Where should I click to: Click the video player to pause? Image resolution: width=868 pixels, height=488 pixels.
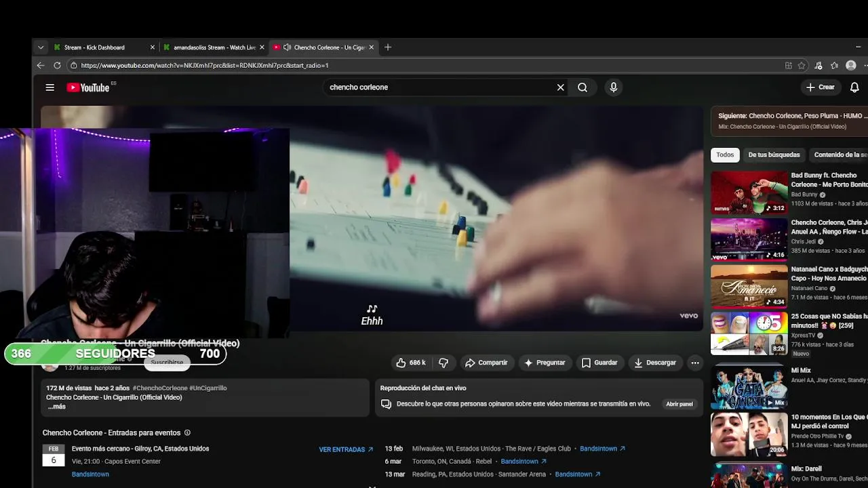[495, 217]
